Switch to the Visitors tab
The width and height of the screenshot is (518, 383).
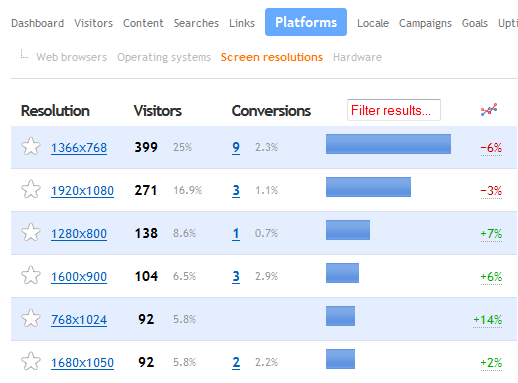pyautogui.click(x=93, y=23)
